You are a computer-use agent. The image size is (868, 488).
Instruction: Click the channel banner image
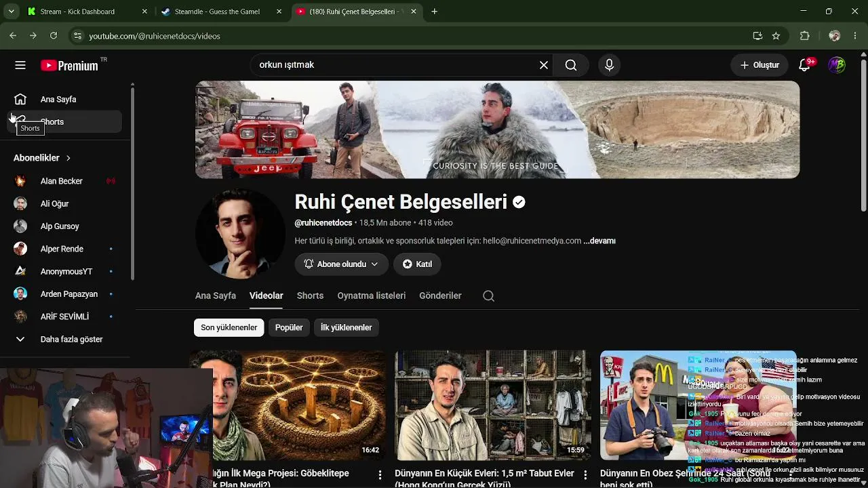pos(497,129)
